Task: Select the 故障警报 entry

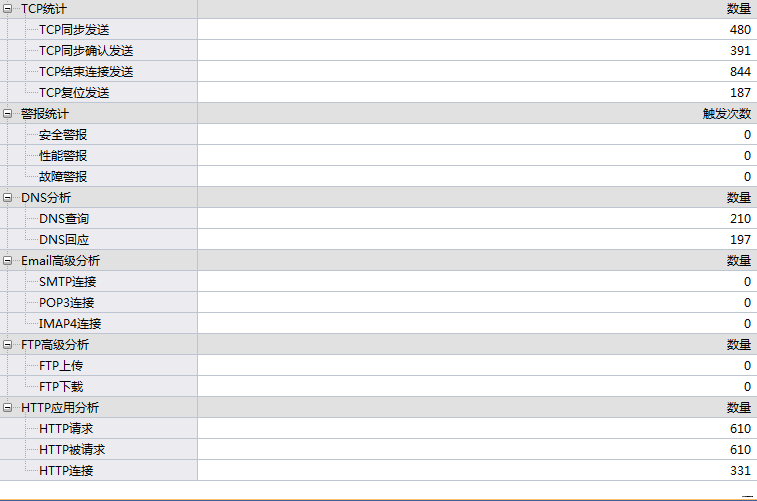Action: click(x=63, y=177)
